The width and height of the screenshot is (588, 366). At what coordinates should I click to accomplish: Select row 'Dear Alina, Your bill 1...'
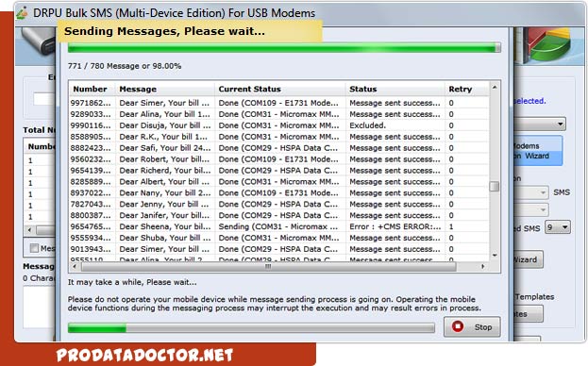[279, 114]
